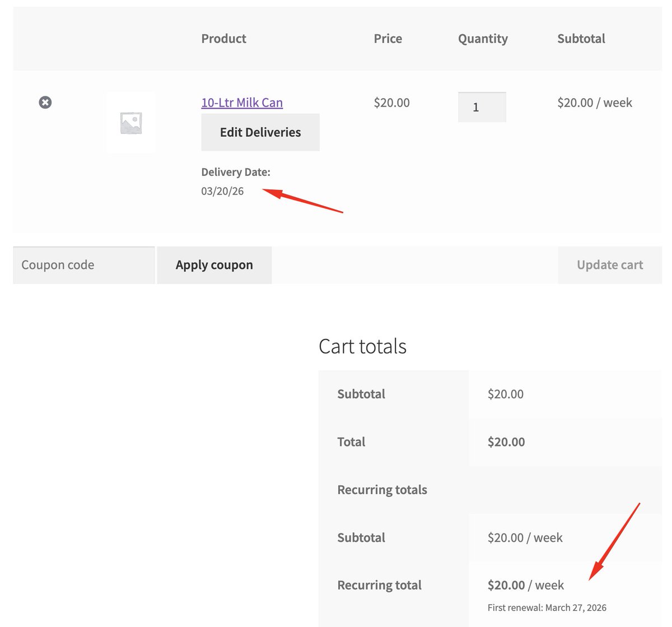The image size is (672, 627).
Task: Click the product image placeholder thumbnail
Action: tap(130, 122)
